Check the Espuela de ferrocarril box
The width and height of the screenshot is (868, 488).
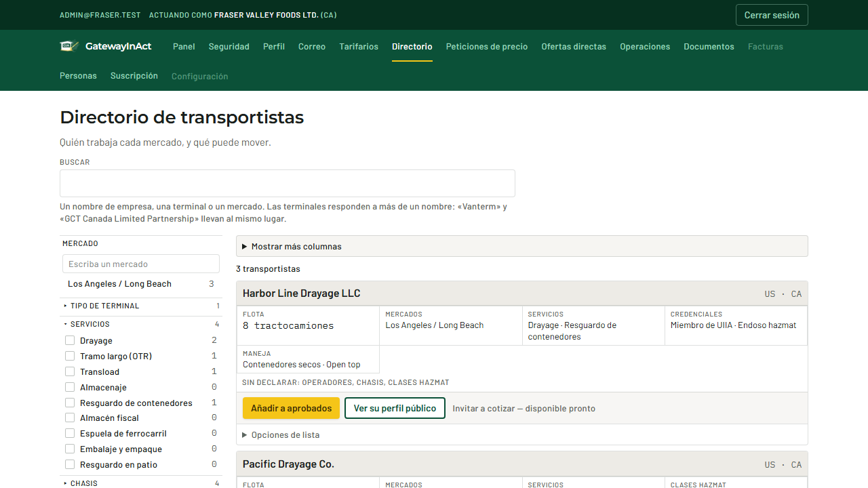70,434
